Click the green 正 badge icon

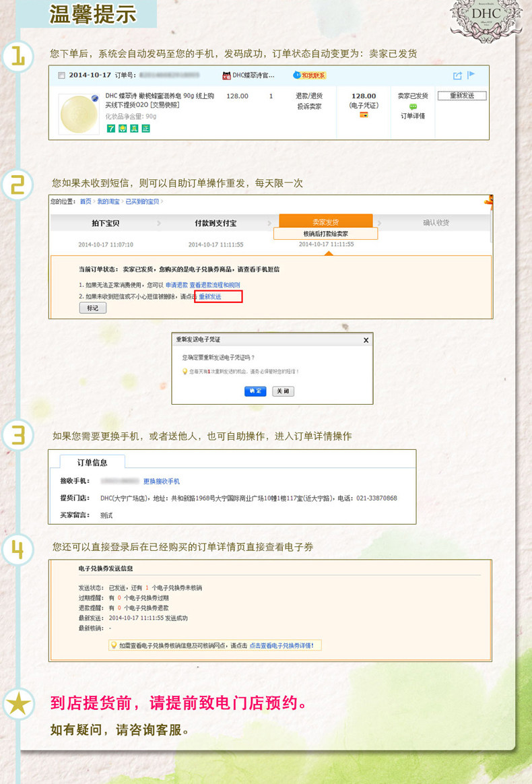click(x=145, y=129)
